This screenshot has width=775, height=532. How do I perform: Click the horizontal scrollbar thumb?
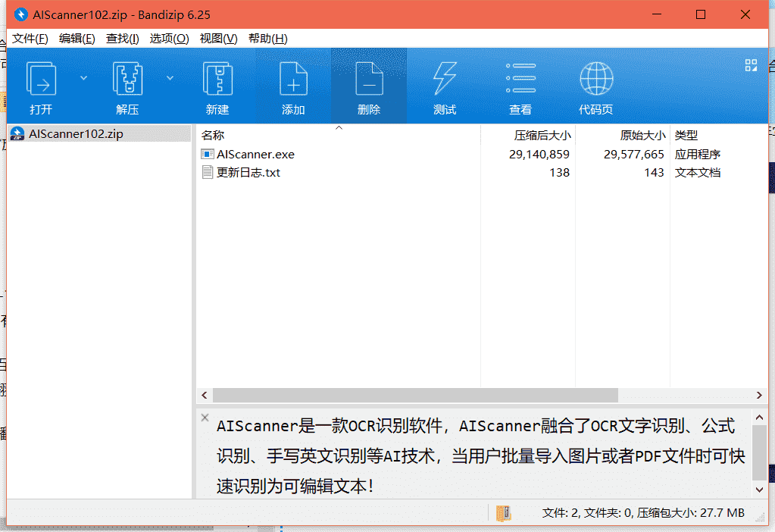(415, 395)
